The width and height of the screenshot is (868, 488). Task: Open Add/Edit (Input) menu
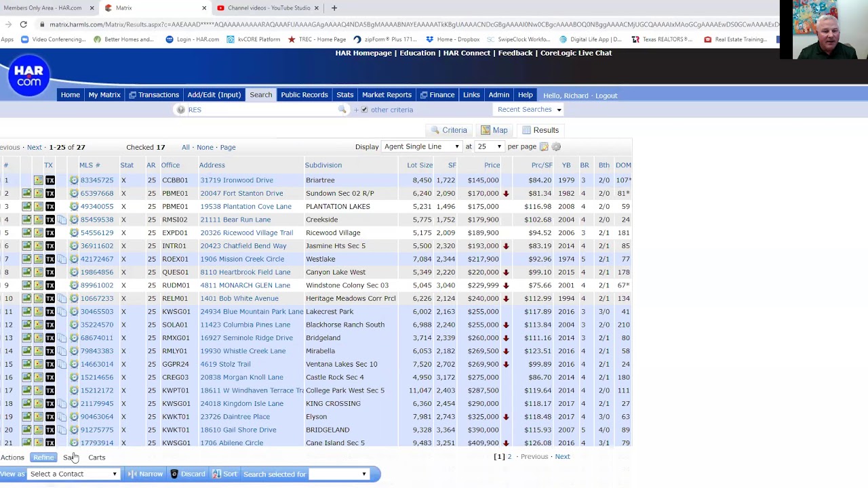(x=214, y=95)
